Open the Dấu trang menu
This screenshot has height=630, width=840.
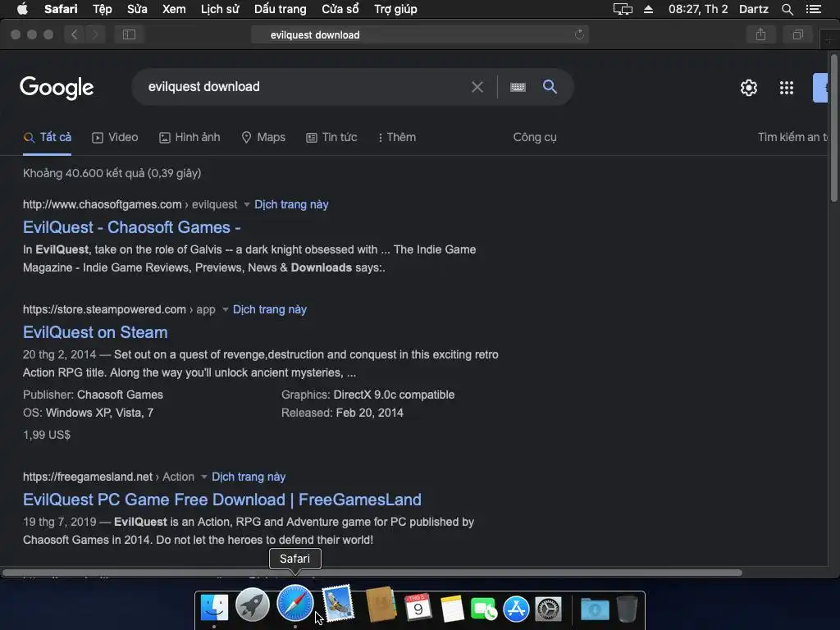coord(281,9)
